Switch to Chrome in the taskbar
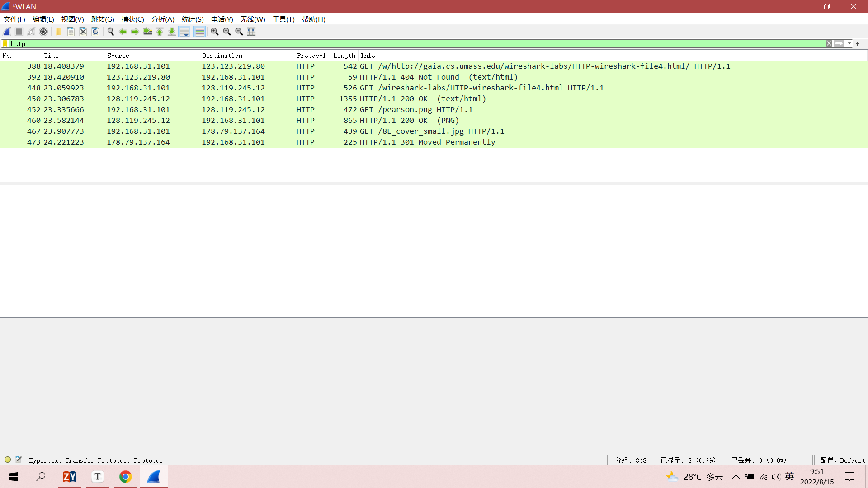 point(126,477)
